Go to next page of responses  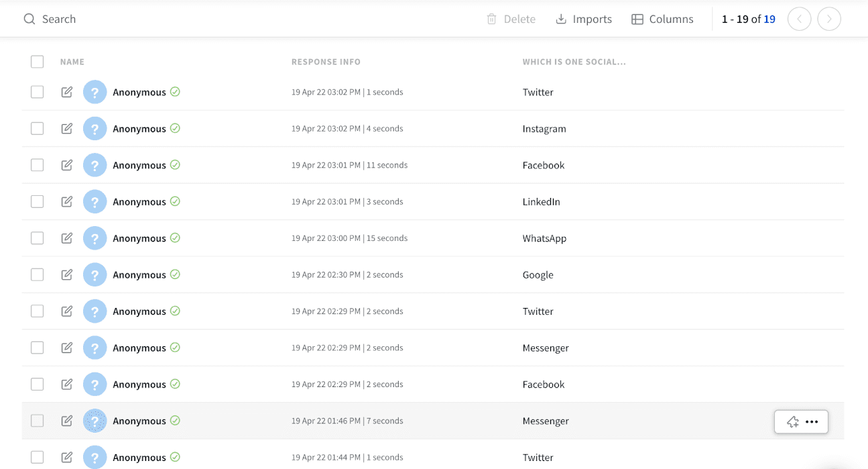829,19
